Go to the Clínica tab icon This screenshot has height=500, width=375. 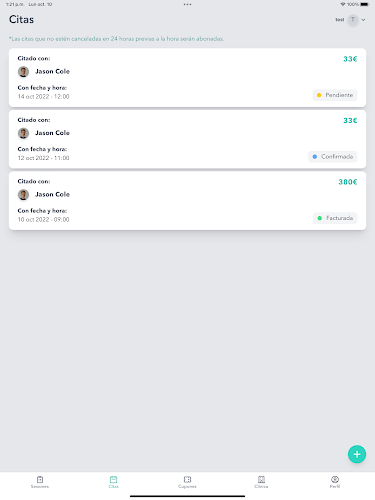(261, 480)
